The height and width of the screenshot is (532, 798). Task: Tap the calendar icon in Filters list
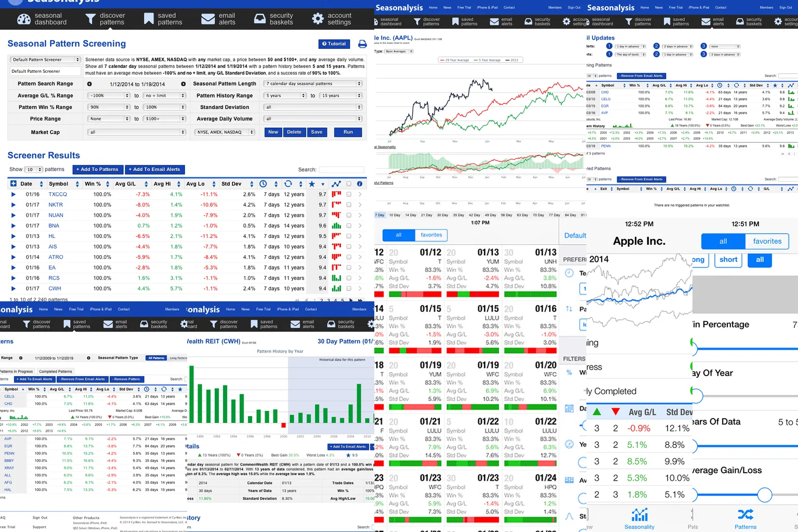[569, 408]
